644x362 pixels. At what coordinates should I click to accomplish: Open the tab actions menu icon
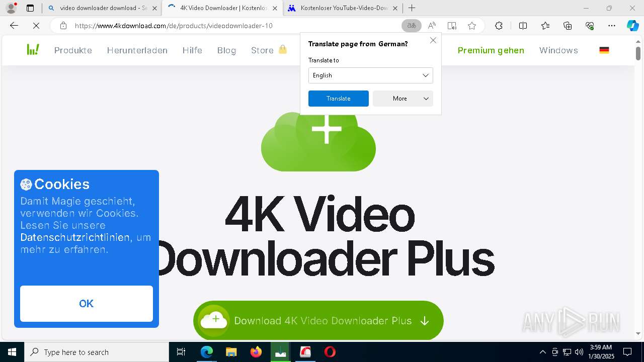[30, 8]
